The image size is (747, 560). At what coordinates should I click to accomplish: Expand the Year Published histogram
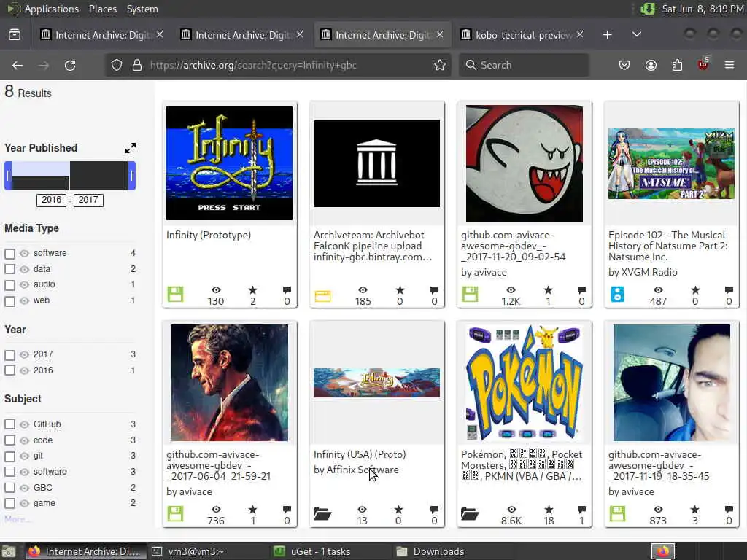click(130, 148)
